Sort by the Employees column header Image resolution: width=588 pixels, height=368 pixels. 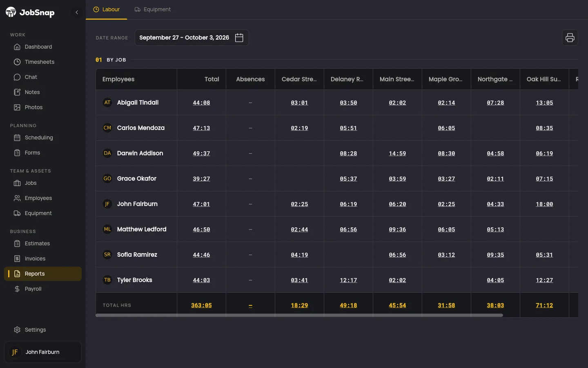click(136, 79)
